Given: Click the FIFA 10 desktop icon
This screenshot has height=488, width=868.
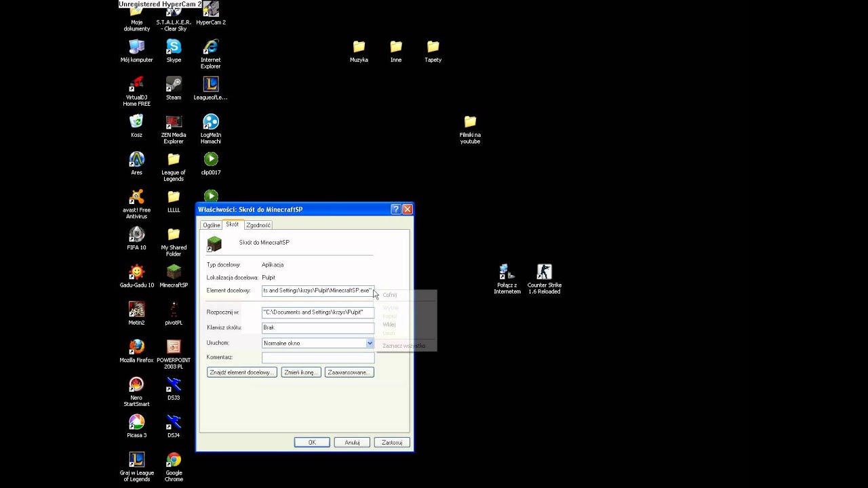Looking at the screenshot, I should [x=136, y=239].
